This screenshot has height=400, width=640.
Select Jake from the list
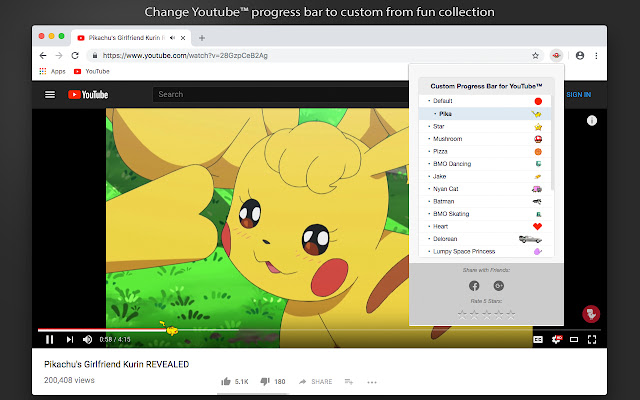pos(484,176)
